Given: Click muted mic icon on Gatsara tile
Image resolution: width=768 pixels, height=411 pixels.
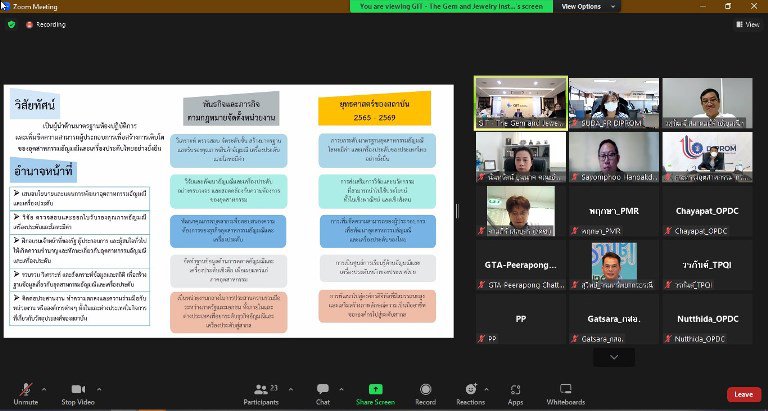Looking at the screenshot, I should click(575, 338).
